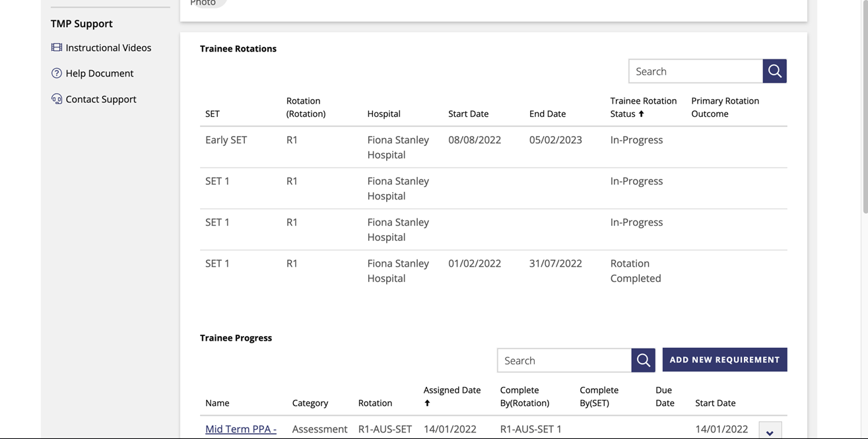Click the Instructional Videos film icon
The image size is (868, 439).
tap(55, 46)
